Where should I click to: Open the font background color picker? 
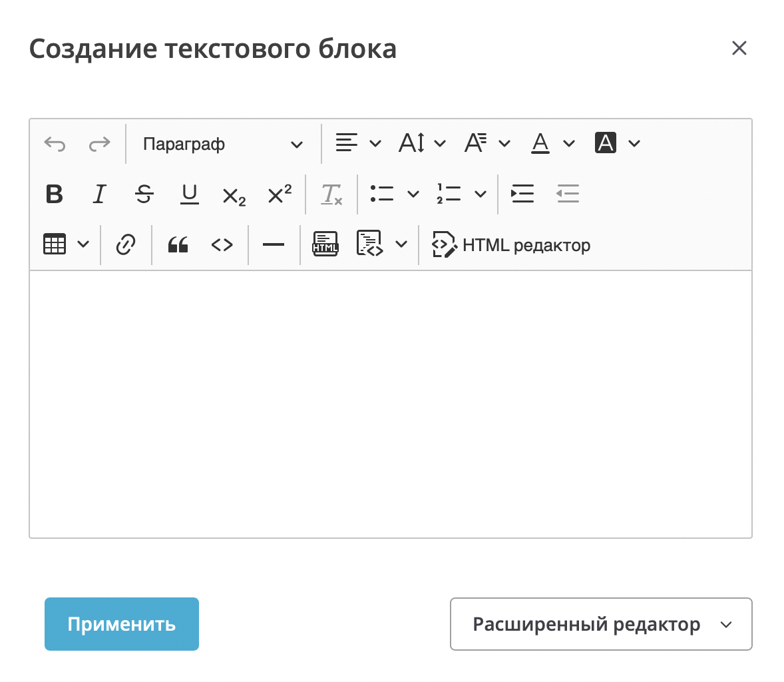click(x=616, y=143)
